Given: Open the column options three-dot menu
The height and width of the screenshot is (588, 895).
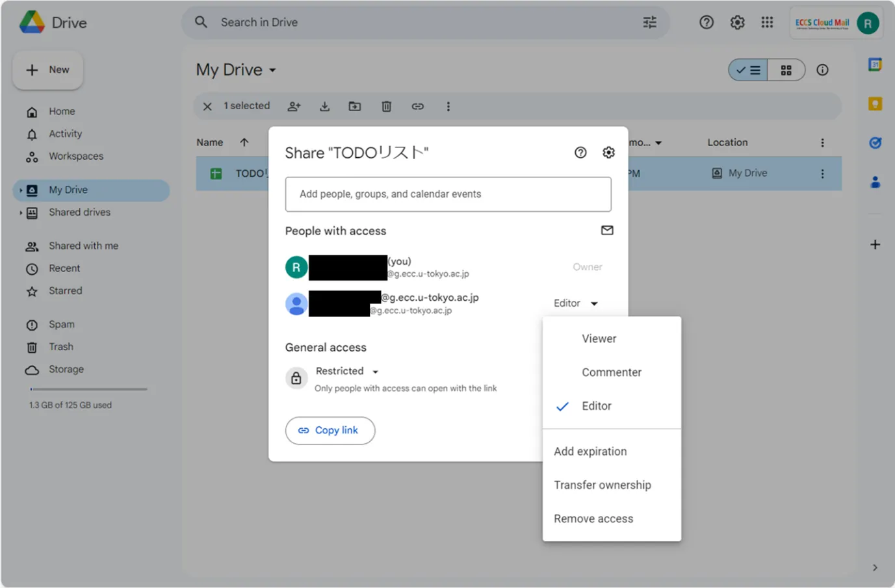Looking at the screenshot, I should point(822,142).
